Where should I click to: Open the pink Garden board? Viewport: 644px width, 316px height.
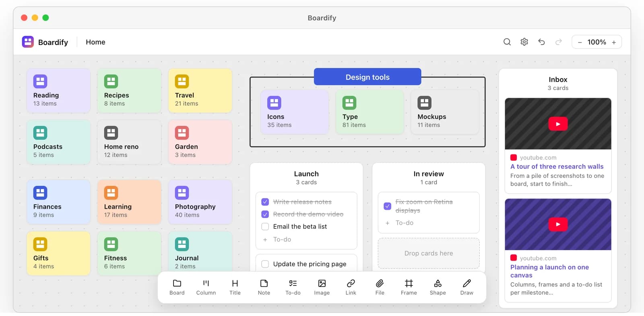pyautogui.click(x=200, y=142)
